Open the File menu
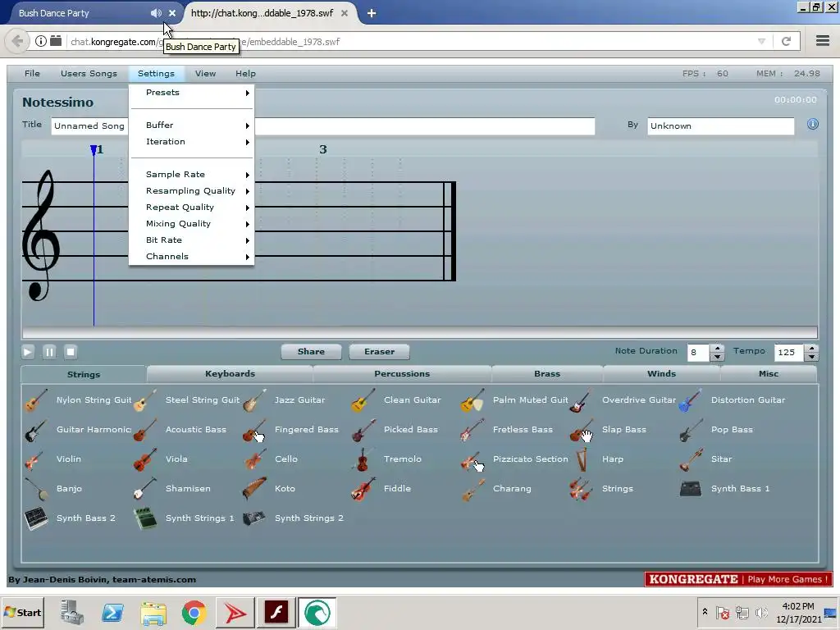This screenshot has width=840, height=630. tap(32, 73)
